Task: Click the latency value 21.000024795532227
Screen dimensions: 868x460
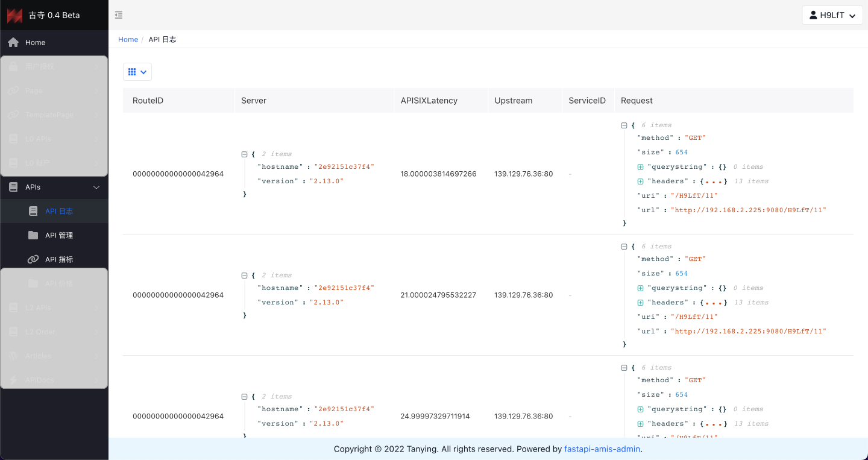Action: 438,295
